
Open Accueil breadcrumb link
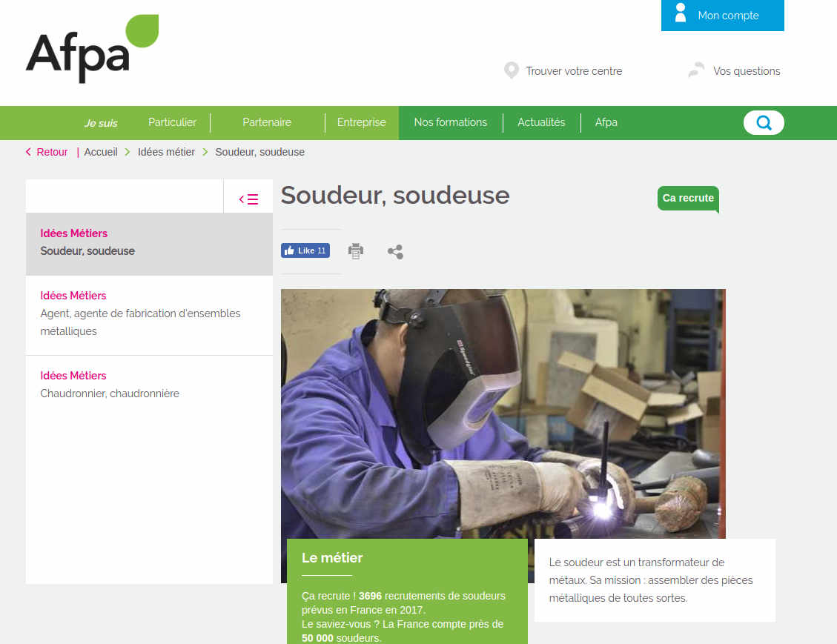coord(101,152)
